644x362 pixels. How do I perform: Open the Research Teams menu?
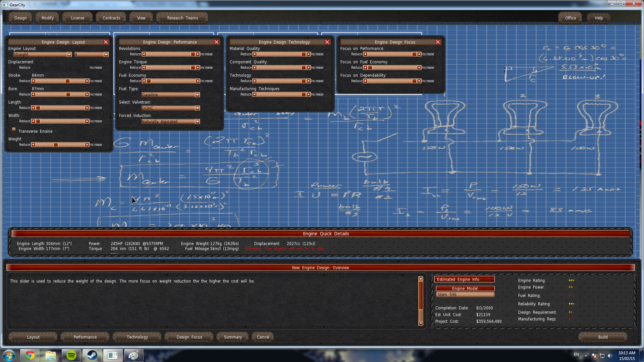coord(182,18)
